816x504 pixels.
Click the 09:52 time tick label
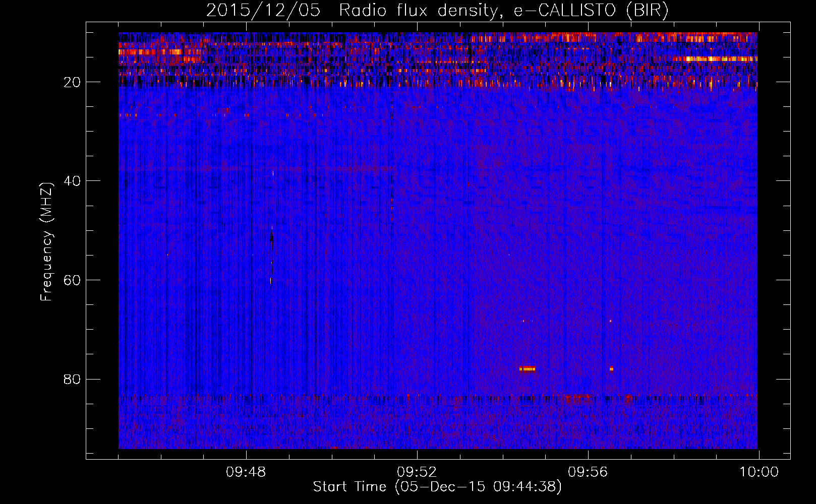pos(417,472)
